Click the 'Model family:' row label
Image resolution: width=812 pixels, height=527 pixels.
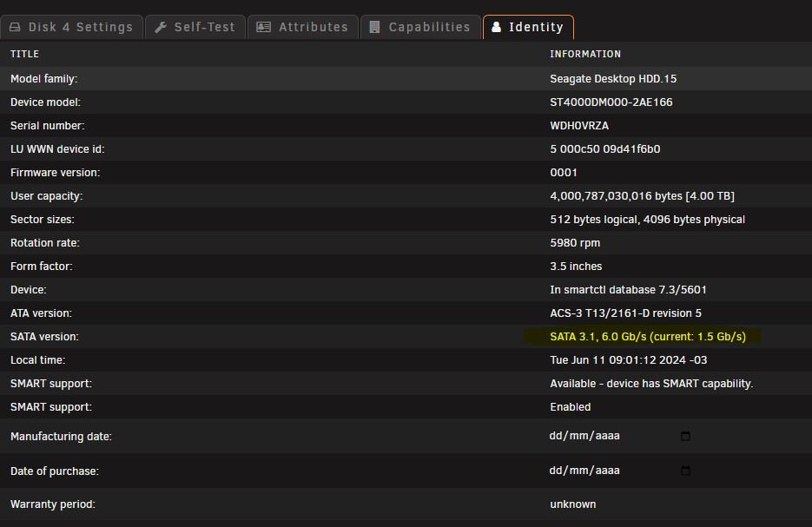tap(44, 79)
